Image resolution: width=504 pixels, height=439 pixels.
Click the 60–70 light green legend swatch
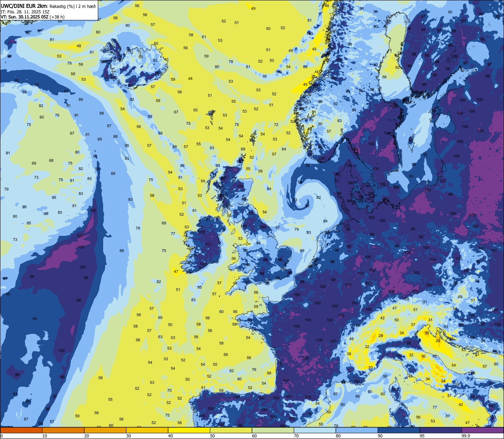[273, 430]
